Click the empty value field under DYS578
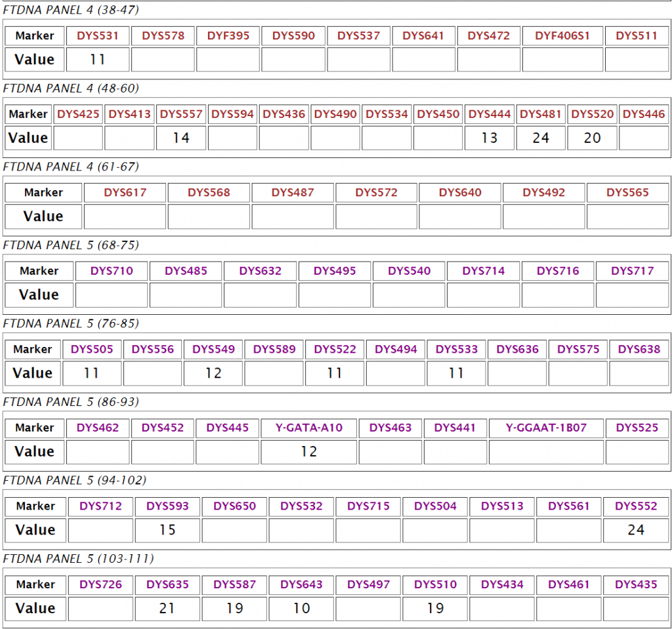The image size is (672, 629). coord(163,60)
